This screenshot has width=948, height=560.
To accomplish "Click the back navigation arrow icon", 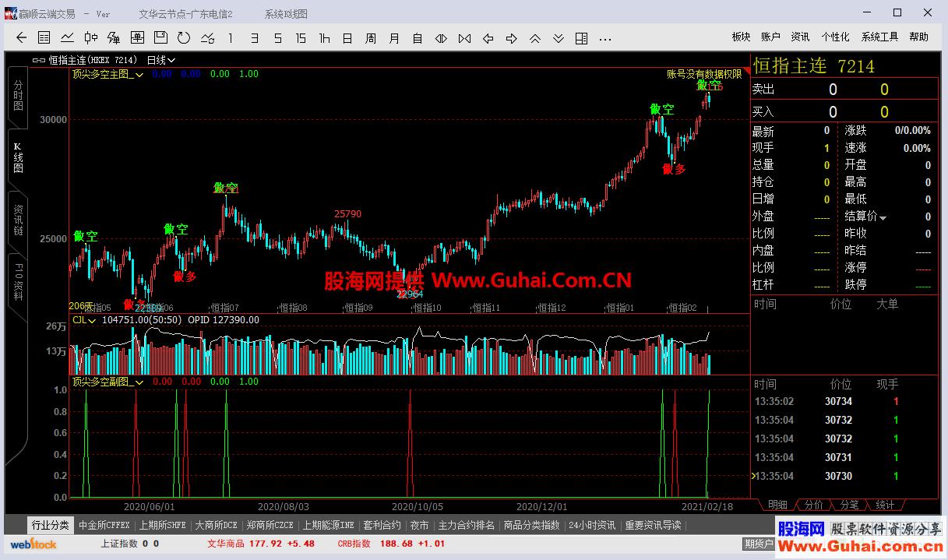I will click(x=20, y=38).
